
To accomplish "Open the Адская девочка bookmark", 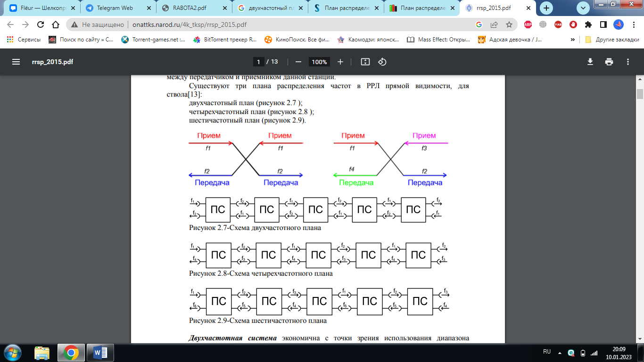I will tap(511, 40).
